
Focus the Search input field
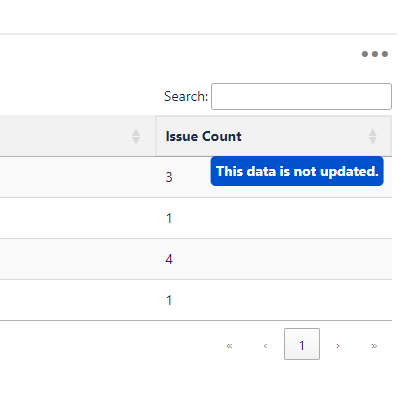pos(301,96)
